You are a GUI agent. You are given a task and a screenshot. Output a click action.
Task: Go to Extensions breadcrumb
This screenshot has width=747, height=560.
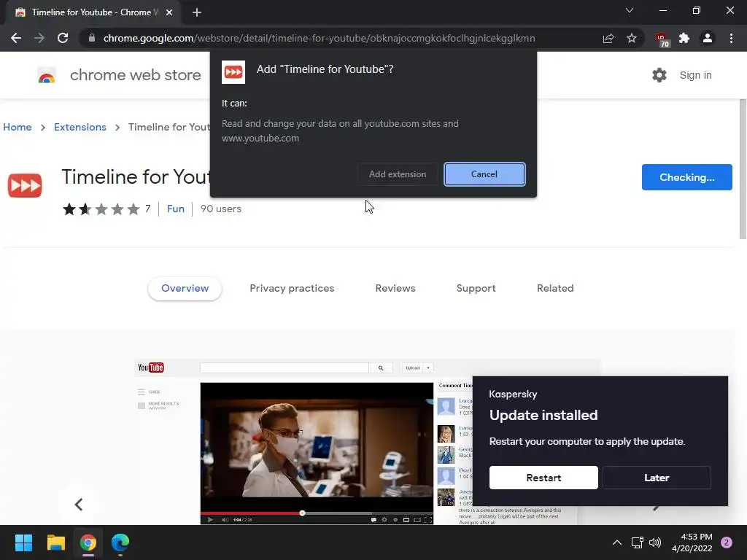coord(80,127)
